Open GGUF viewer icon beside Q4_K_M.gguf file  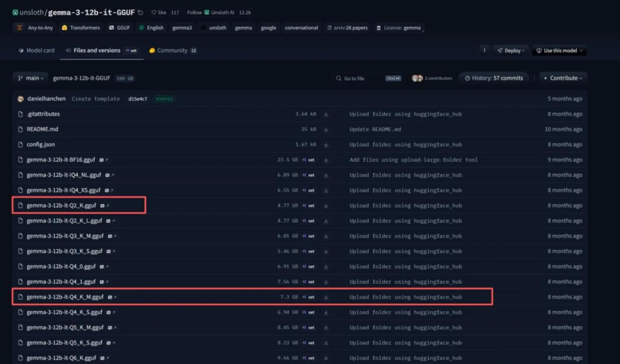(112, 297)
